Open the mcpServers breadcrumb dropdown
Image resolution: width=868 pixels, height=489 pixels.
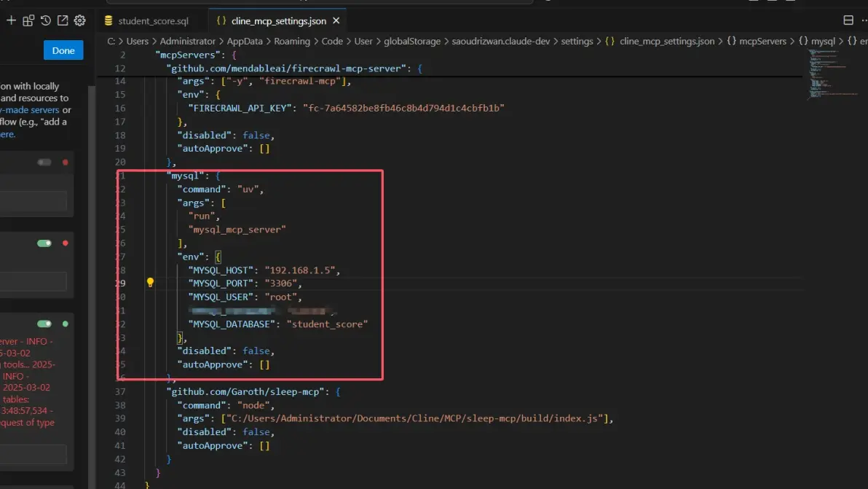[x=762, y=42]
